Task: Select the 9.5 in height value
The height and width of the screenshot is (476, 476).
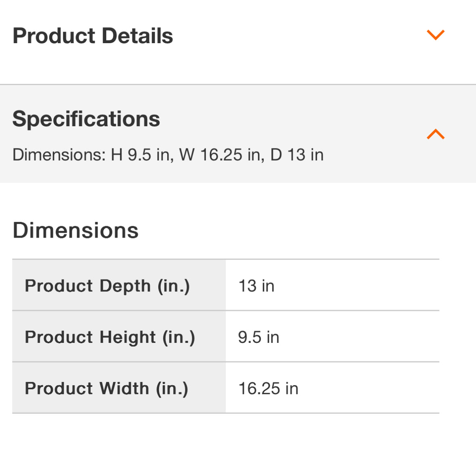Action: pyautogui.click(x=258, y=337)
